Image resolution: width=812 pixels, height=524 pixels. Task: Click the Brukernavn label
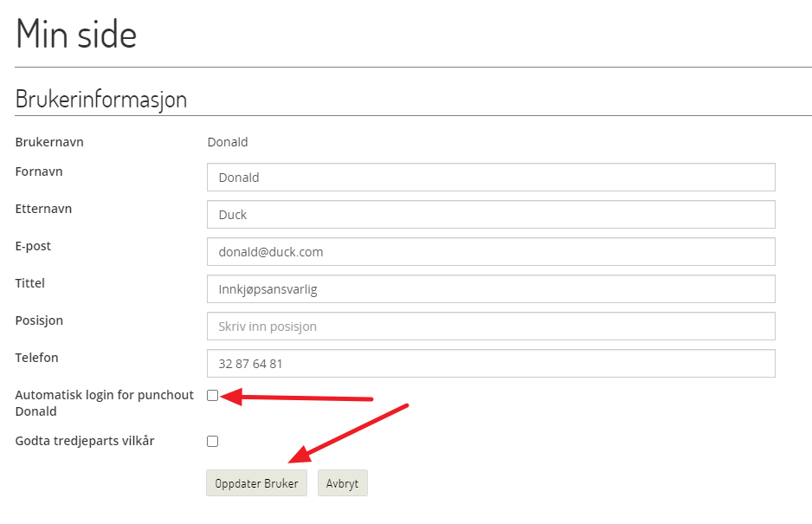click(49, 142)
